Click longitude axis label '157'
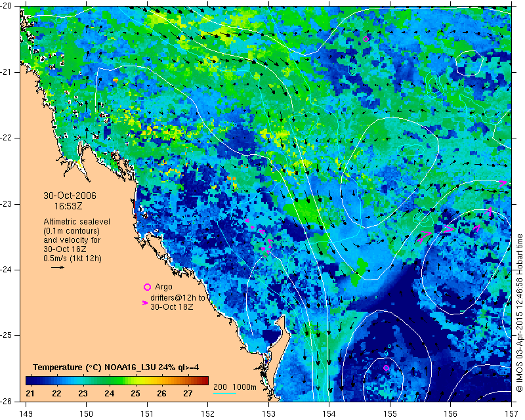This screenshot has height=420, width=525. tap(511, 414)
